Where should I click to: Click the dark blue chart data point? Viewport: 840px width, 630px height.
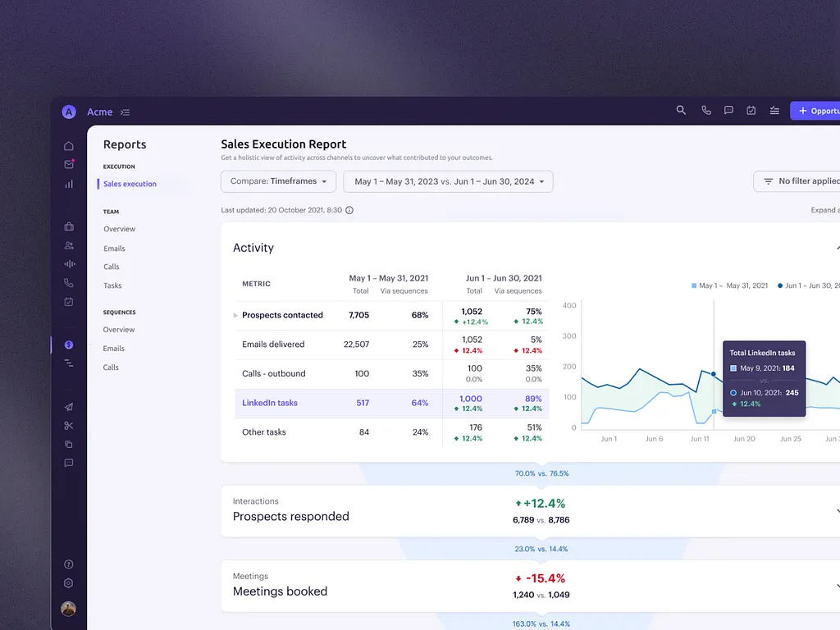tap(714, 374)
